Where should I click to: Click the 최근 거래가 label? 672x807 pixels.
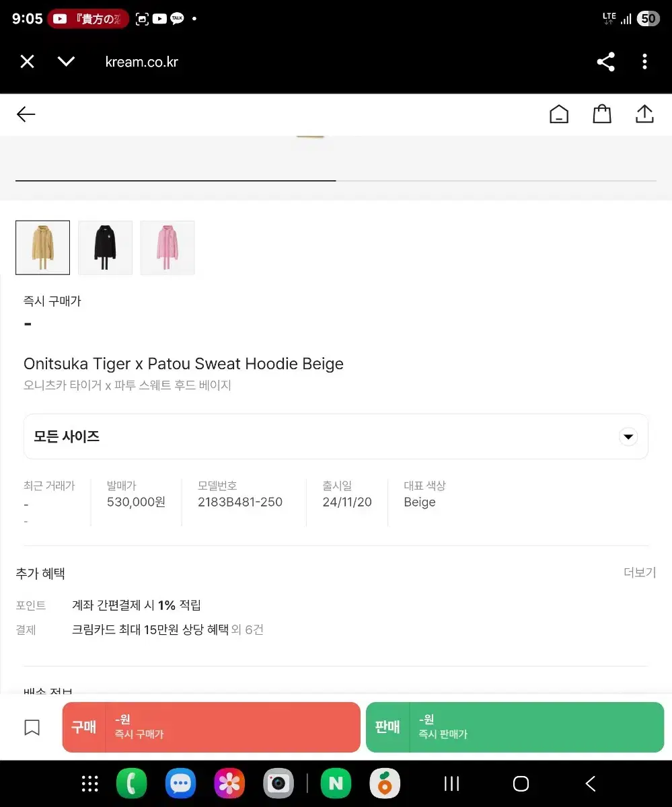point(49,486)
